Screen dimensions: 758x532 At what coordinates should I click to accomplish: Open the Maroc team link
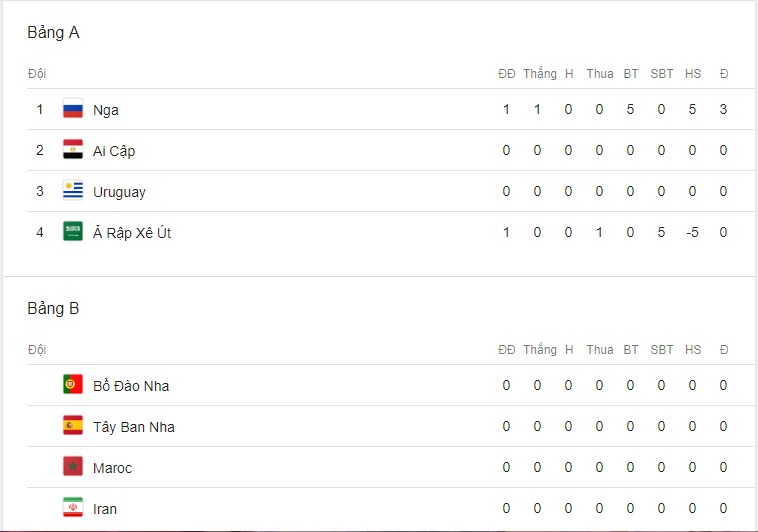[x=113, y=468]
